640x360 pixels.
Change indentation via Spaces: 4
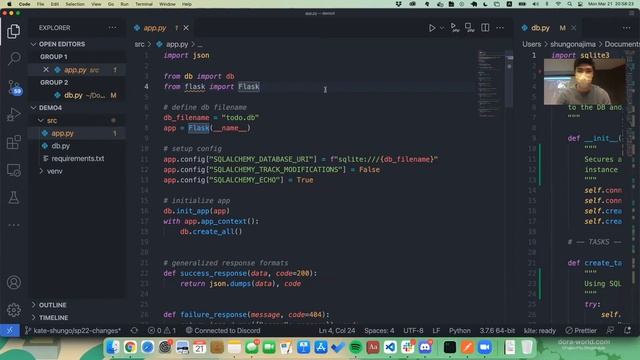[379, 330]
